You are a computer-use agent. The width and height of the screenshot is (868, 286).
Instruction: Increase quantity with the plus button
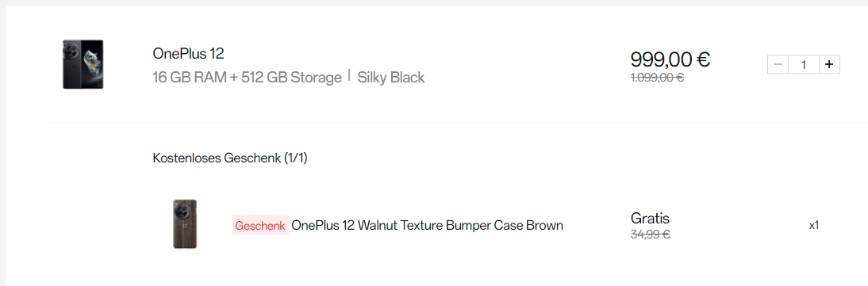coord(828,65)
